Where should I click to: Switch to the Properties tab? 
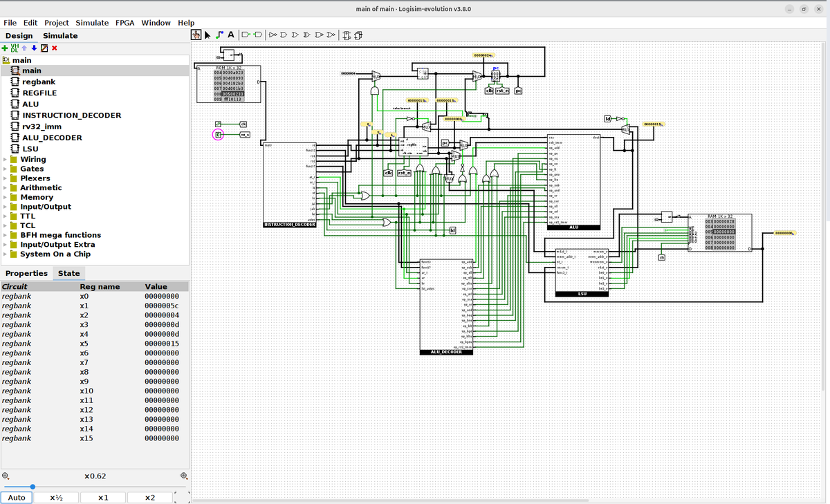(x=26, y=273)
